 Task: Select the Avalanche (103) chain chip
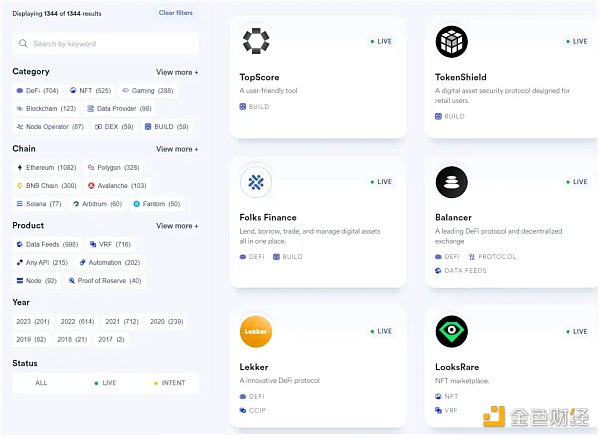pos(117,186)
